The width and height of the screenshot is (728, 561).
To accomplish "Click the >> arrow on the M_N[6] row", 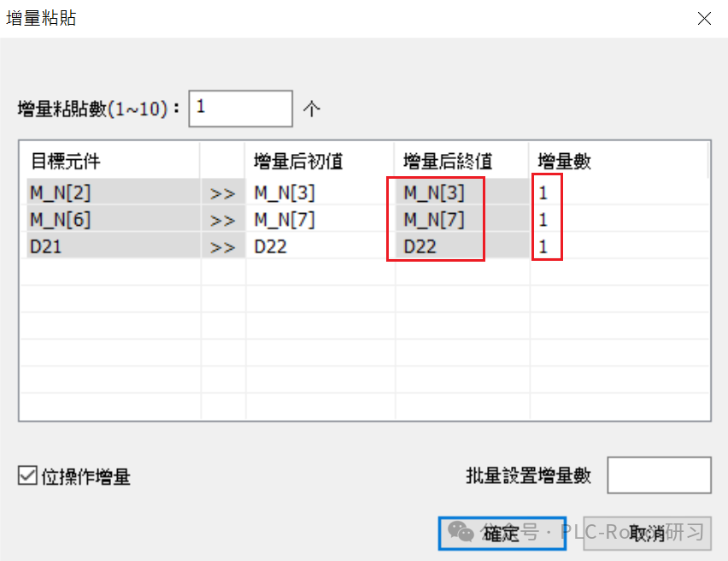I will [x=222, y=219].
